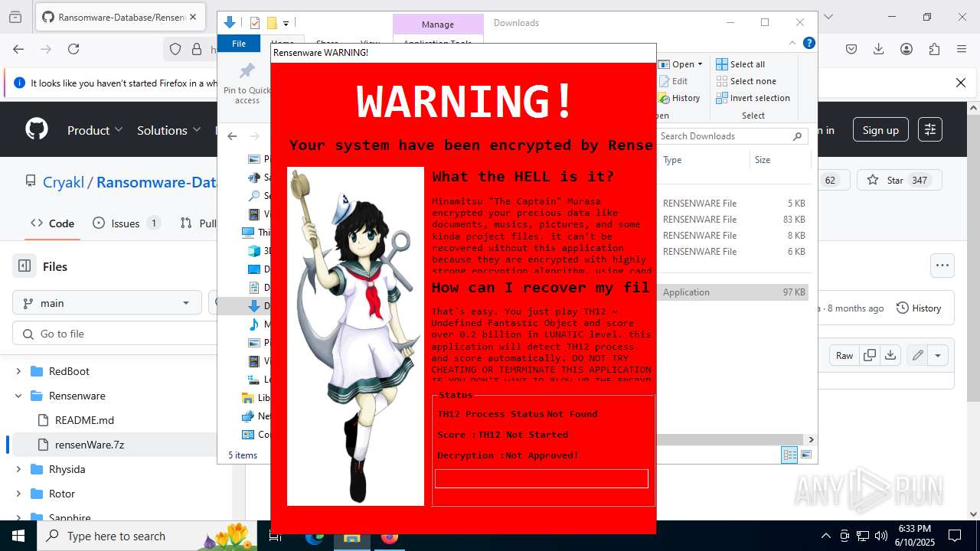This screenshot has width=980, height=551.
Task: Open Windows Start menu
Action: (18, 536)
